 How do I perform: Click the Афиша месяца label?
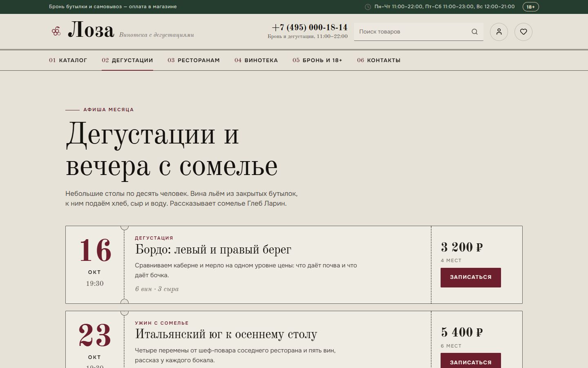click(x=109, y=110)
